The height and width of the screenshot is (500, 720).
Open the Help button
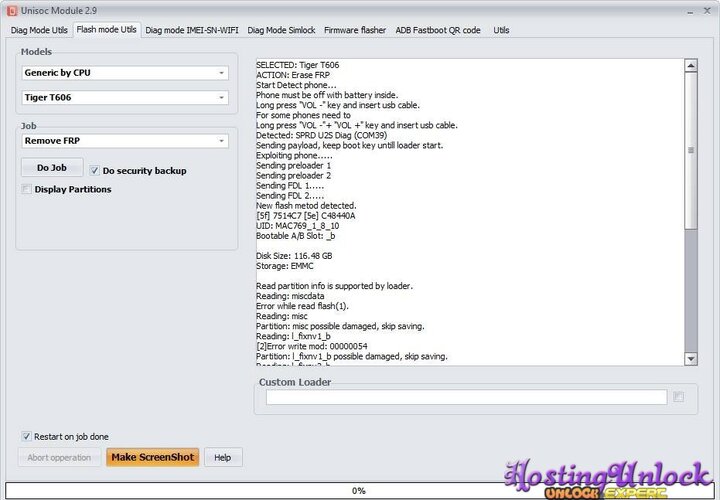point(223,458)
